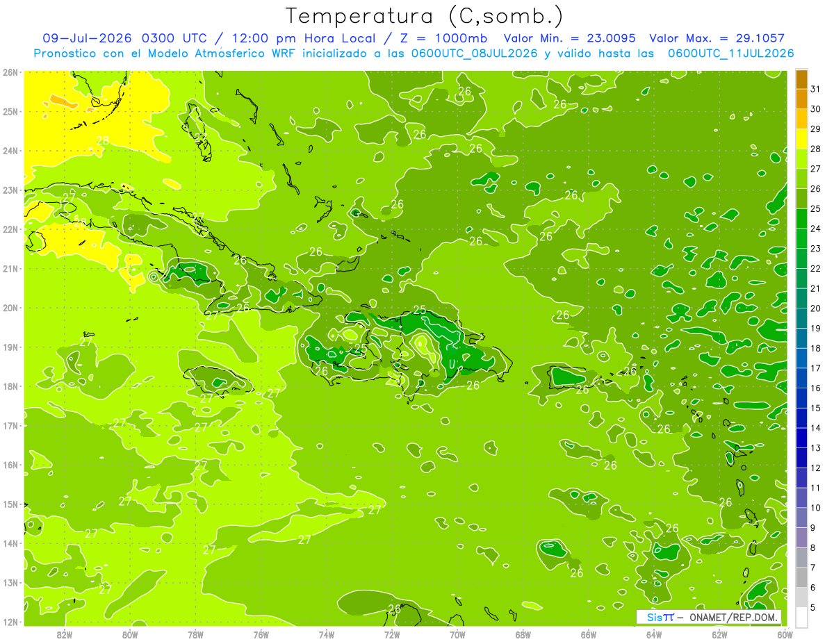Click the legend value 17

[x=815, y=368]
